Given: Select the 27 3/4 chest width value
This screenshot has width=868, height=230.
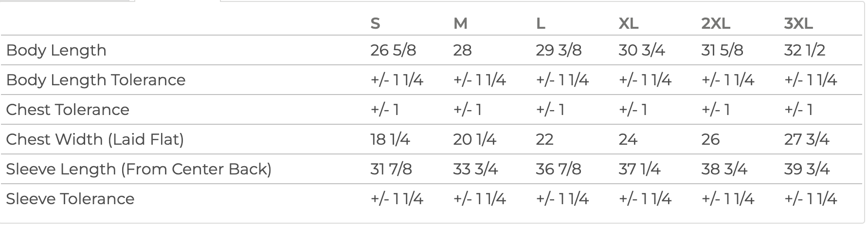Looking at the screenshot, I should pos(806,139).
